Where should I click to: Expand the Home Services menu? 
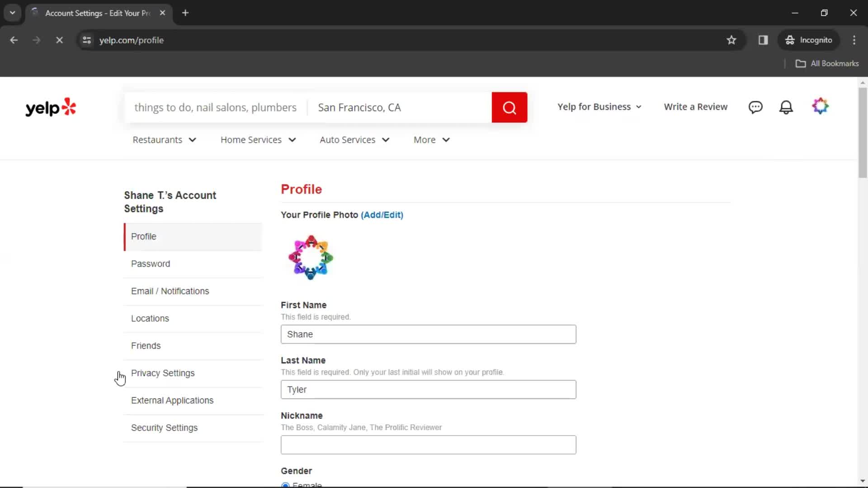pyautogui.click(x=258, y=140)
